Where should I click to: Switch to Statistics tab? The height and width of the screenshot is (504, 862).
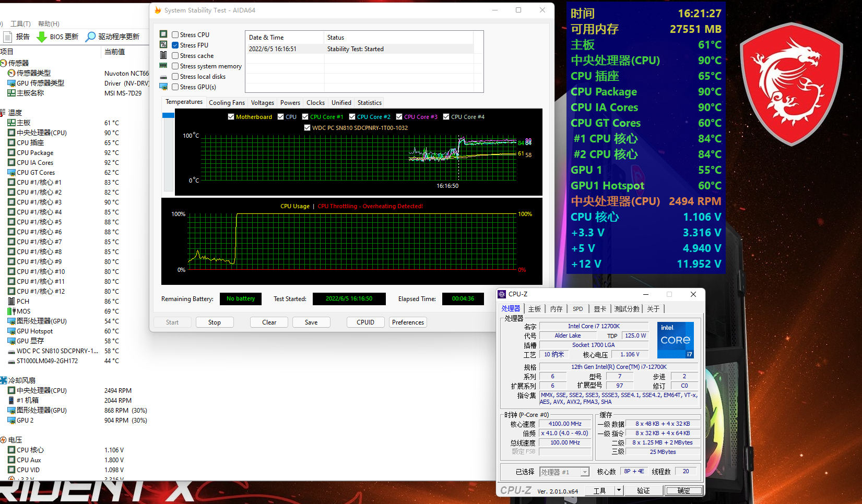370,103
